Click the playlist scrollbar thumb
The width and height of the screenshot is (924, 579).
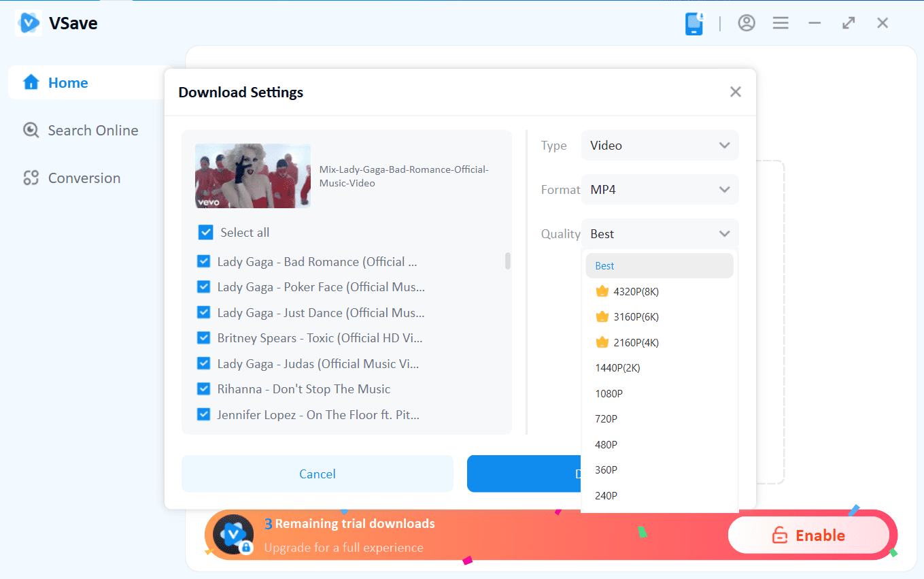tap(508, 261)
